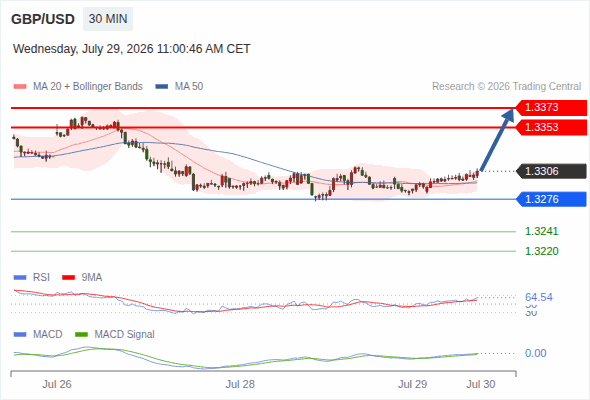This screenshot has width=590, height=400.
Task: Click the MA 20 + Bollinger Bands legend swatch
Action: (20, 87)
